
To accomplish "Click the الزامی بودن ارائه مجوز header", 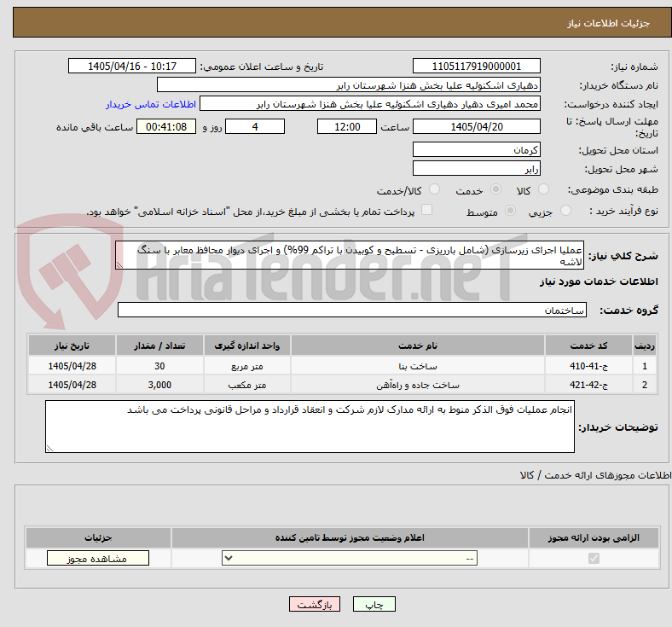I will pyautogui.click(x=594, y=537).
